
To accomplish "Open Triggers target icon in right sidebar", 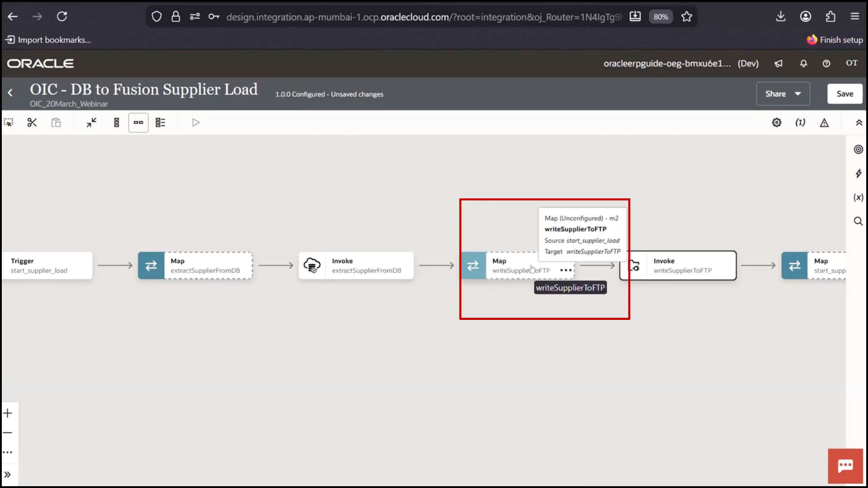I will 858,149.
